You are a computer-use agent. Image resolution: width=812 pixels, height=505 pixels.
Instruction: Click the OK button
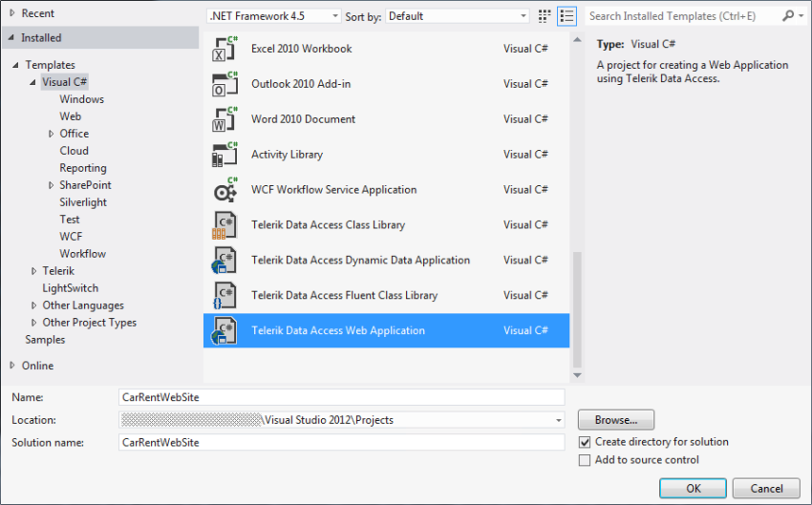(693, 488)
